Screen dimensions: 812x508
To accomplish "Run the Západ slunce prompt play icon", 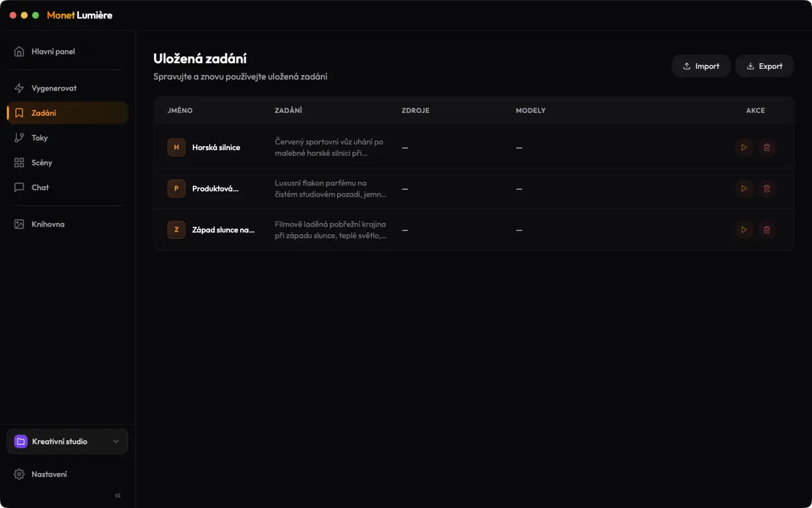I will [744, 230].
